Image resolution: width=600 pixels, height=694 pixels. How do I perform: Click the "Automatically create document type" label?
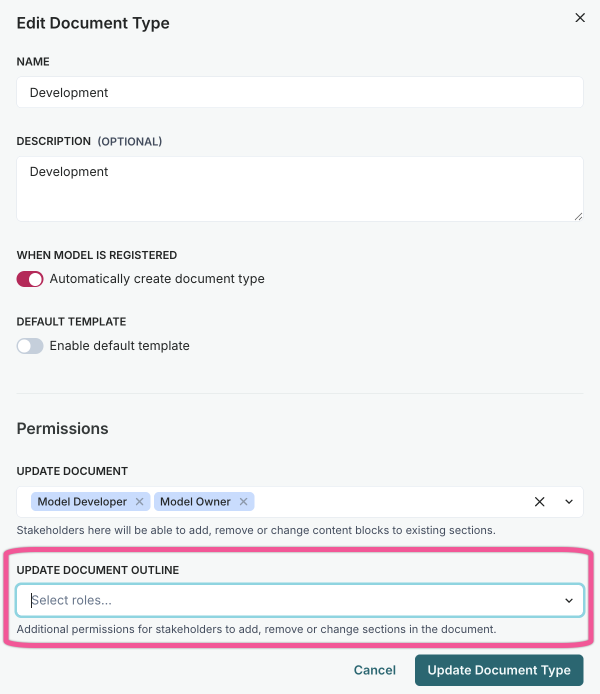click(x=157, y=279)
